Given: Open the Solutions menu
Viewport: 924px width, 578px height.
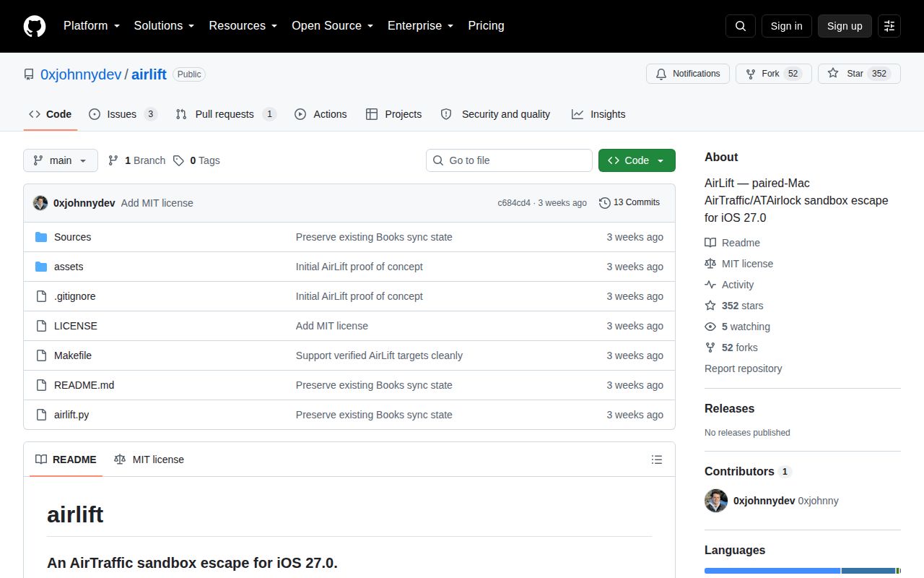Looking at the screenshot, I should pos(164,26).
